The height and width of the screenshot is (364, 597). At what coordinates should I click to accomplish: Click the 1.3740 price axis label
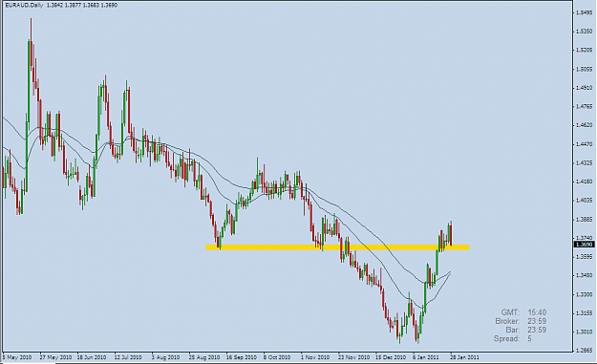click(x=584, y=237)
